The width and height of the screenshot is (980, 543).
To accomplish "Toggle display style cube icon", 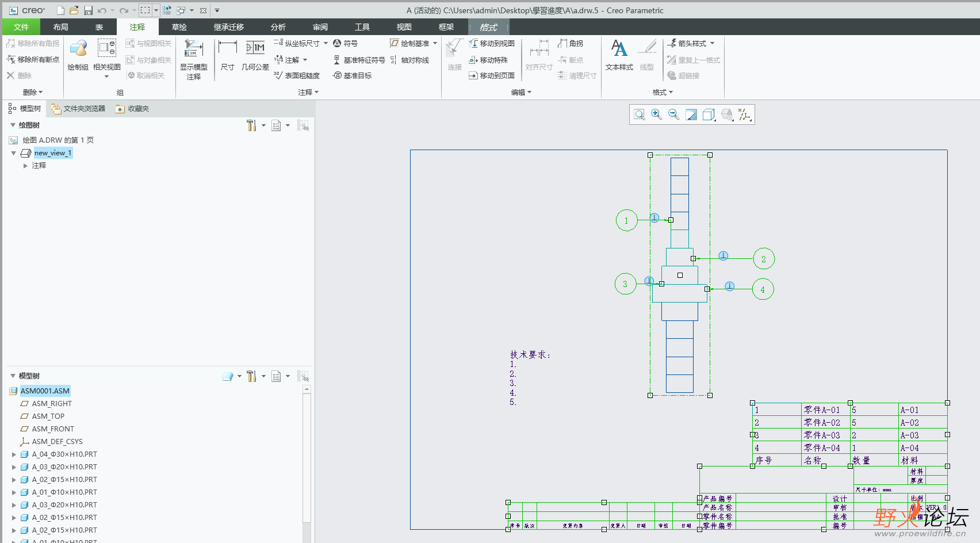I will point(709,114).
